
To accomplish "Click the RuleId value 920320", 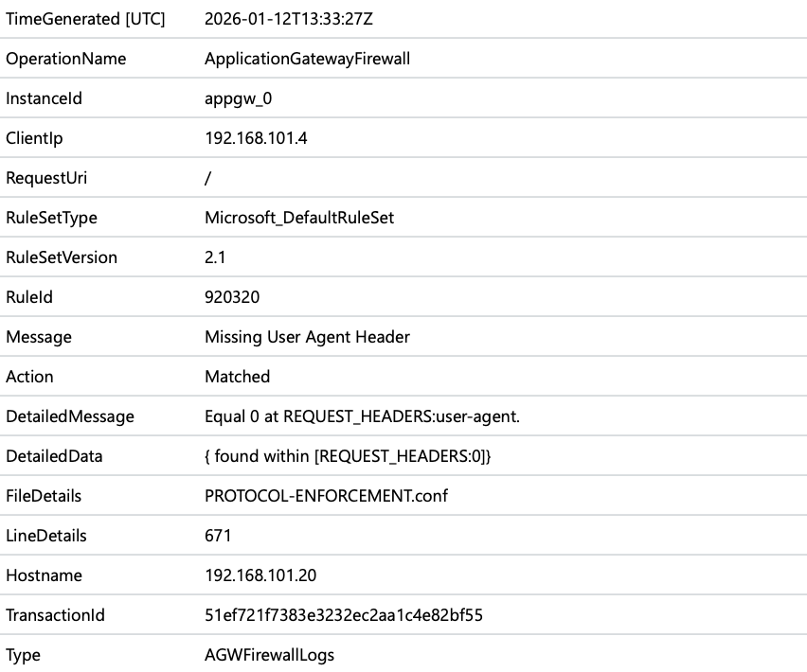I will [x=232, y=297].
